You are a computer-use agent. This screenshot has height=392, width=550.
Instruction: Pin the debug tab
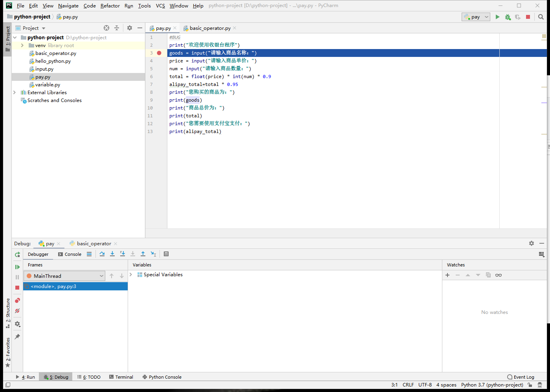point(17,337)
